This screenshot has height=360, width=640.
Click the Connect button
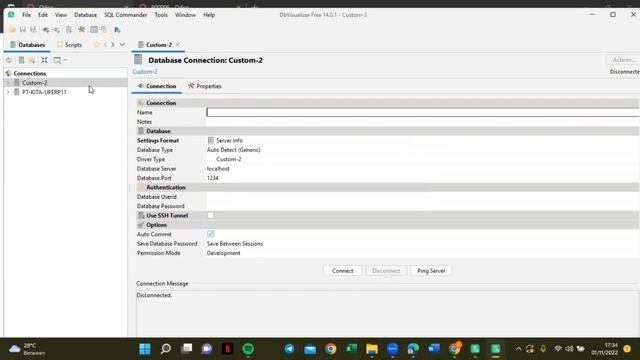tap(342, 271)
